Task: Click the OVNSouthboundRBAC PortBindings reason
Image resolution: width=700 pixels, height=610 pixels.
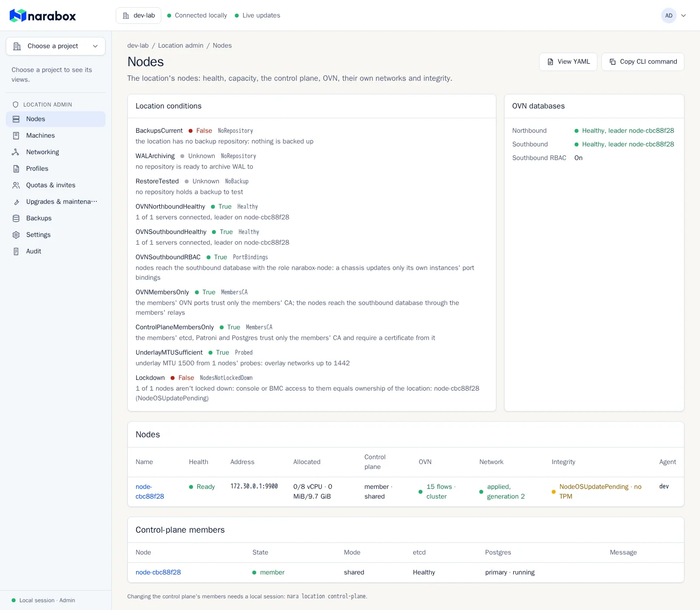Action: click(x=250, y=257)
